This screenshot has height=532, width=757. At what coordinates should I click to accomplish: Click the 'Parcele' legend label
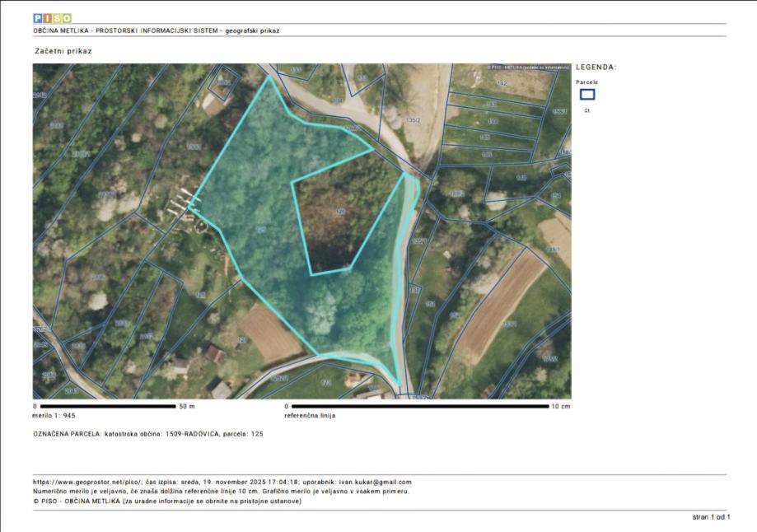tap(587, 82)
